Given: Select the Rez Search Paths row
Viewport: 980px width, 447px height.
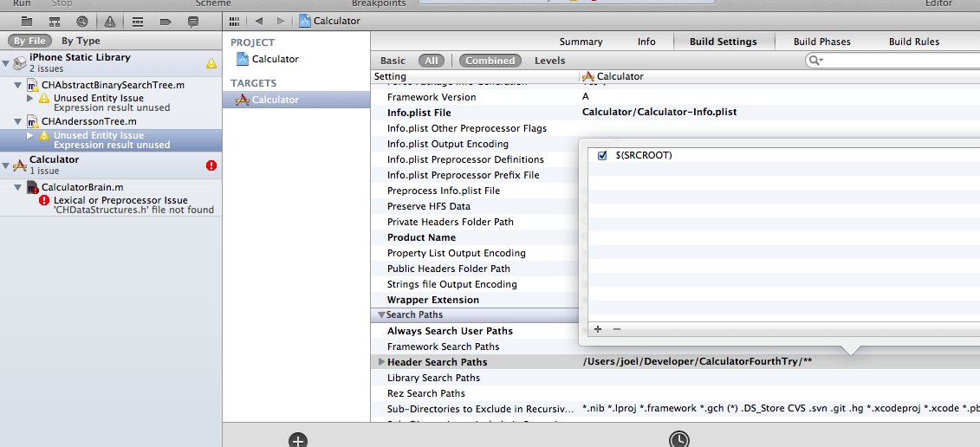Looking at the screenshot, I should 425,394.
